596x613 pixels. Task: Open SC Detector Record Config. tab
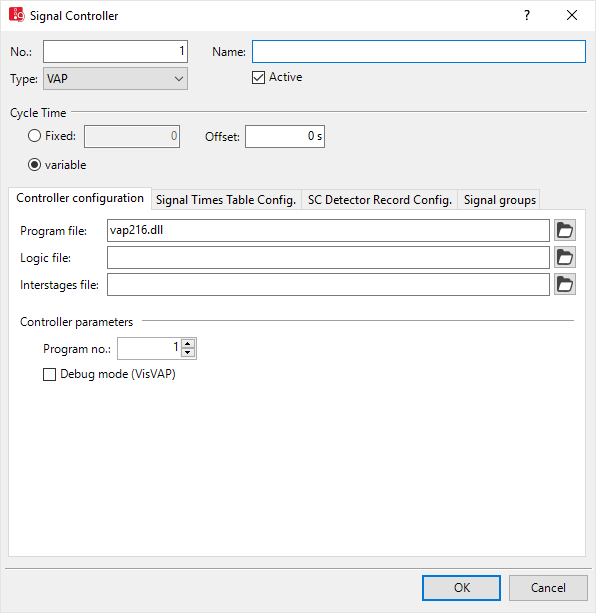[379, 200]
